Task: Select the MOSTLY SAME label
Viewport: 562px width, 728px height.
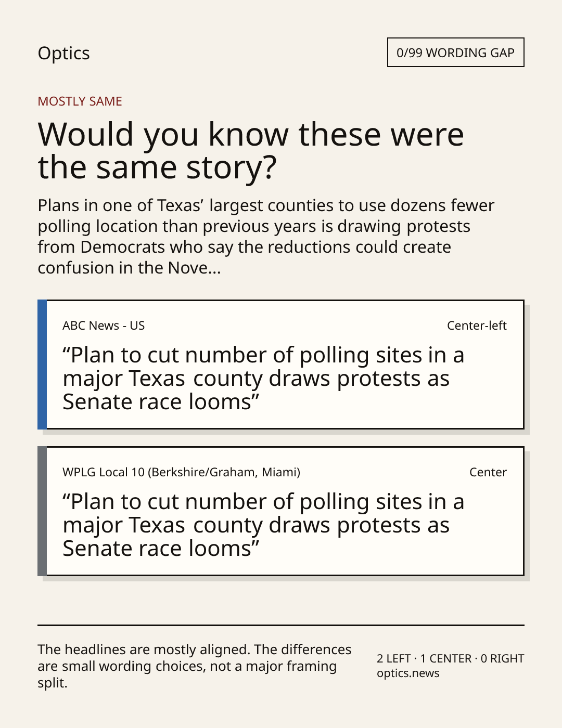Action: pyautogui.click(x=80, y=101)
